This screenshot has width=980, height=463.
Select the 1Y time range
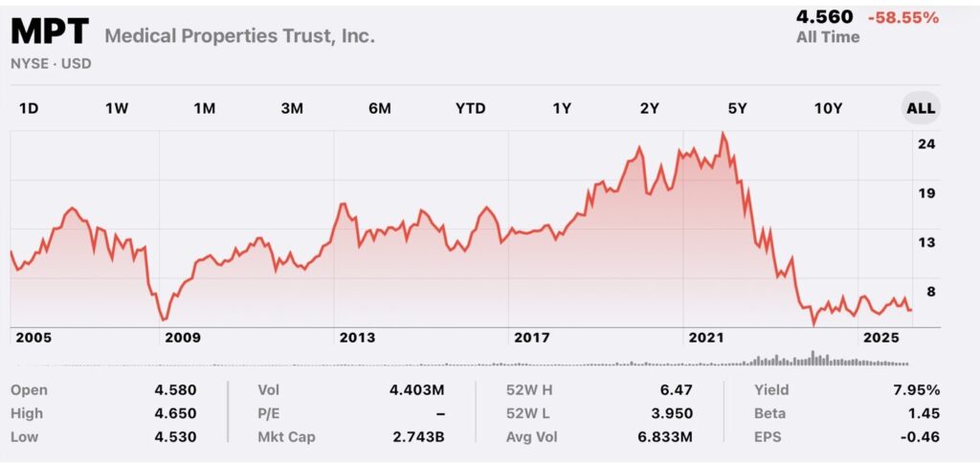pyautogui.click(x=562, y=108)
